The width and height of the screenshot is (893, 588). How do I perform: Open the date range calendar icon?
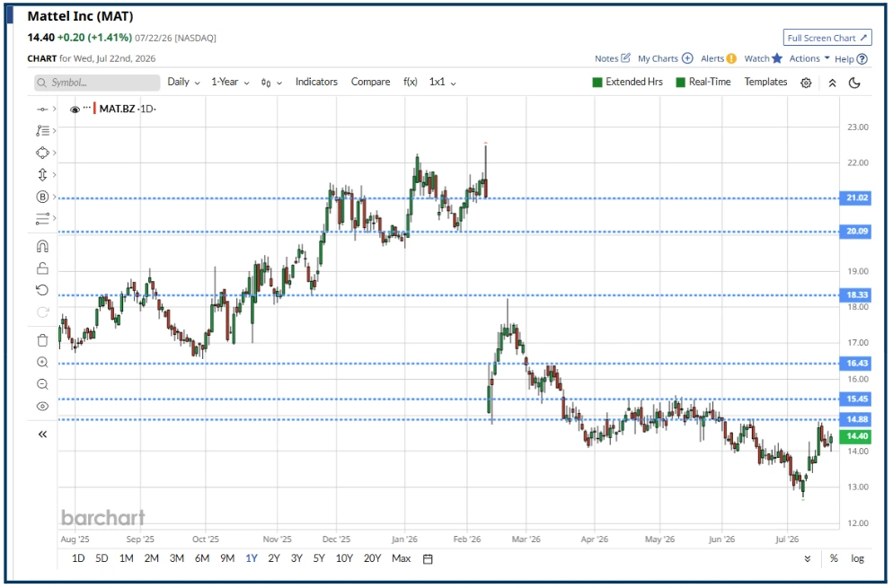pyautogui.click(x=428, y=559)
